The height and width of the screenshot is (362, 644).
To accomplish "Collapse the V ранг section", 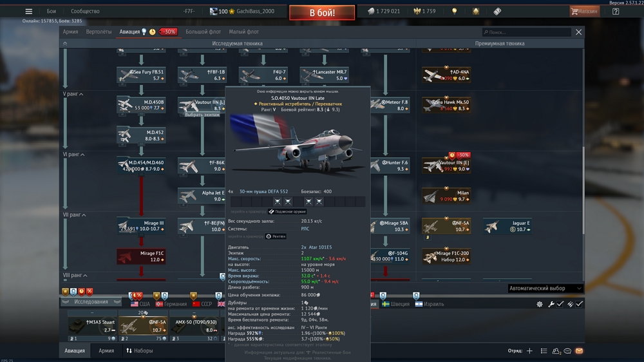I will [73, 94].
